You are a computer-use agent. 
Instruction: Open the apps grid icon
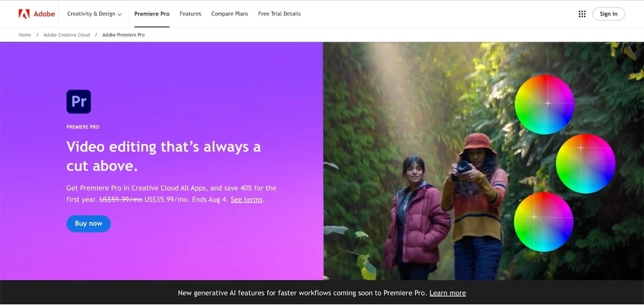582,14
